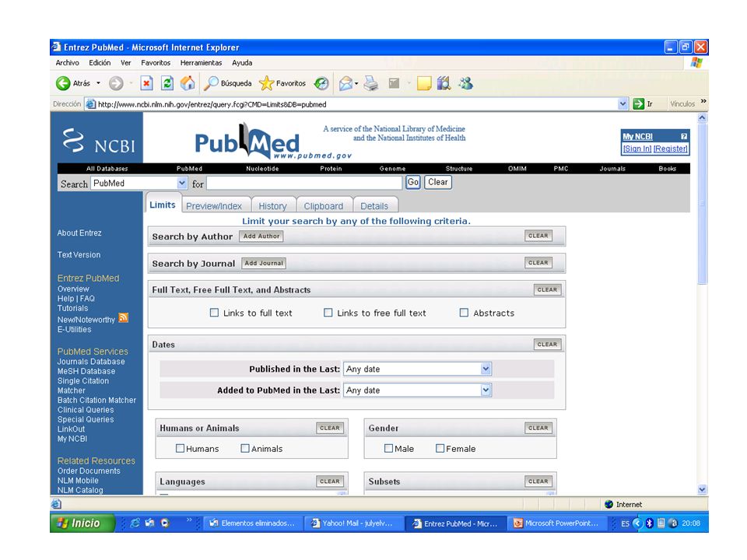Switch to the Microsoft PowerPoint taskbar window
The image size is (747, 560).
pos(556,523)
